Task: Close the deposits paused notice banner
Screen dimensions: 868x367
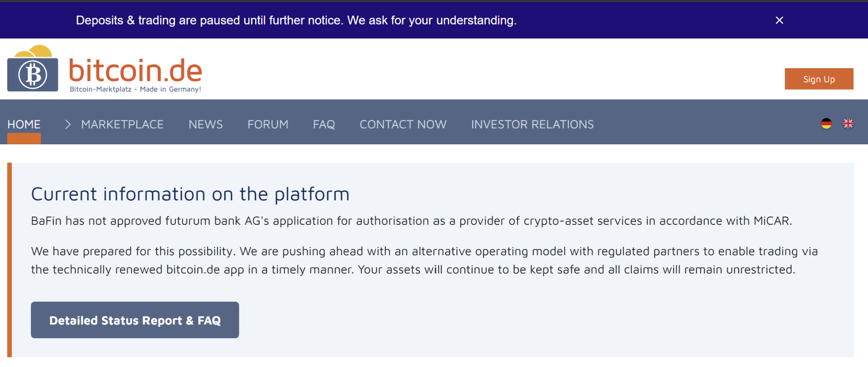Action: [x=779, y=20]
